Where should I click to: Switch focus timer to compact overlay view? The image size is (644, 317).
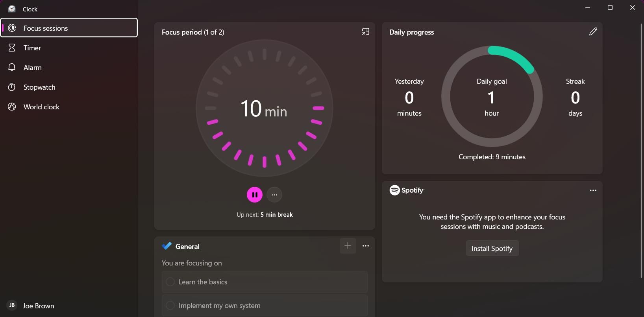tap(365, 32)
